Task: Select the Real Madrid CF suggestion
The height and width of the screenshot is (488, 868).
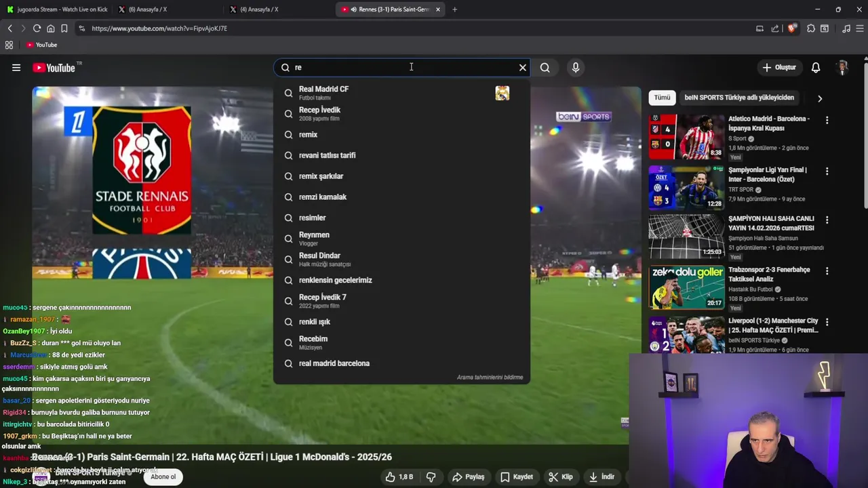Action: point(401,93)
